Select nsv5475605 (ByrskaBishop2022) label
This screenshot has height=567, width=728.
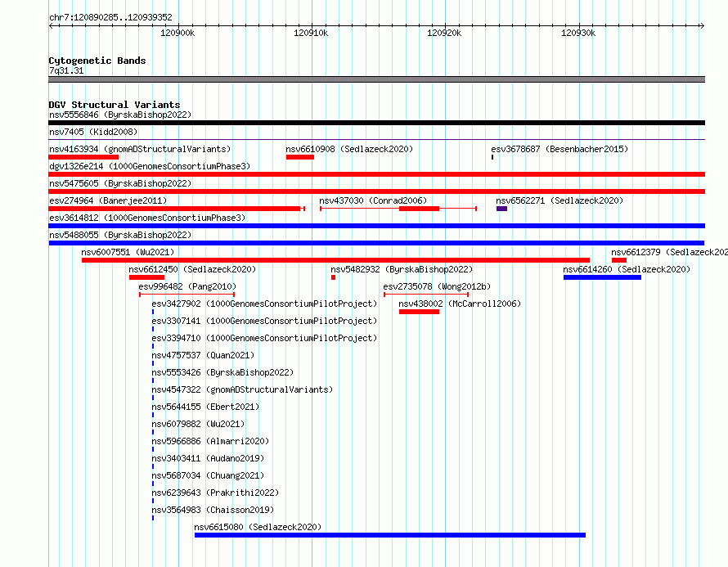(120, 183)
